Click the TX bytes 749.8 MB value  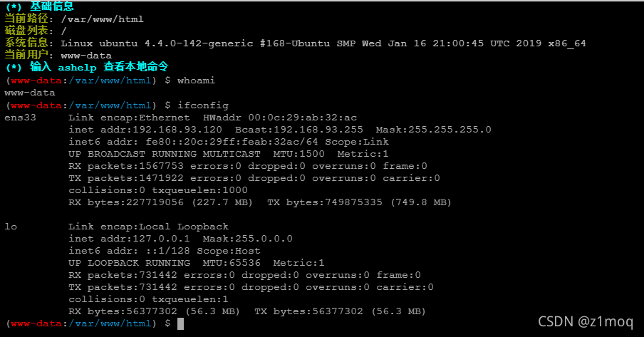coord(359,202)
